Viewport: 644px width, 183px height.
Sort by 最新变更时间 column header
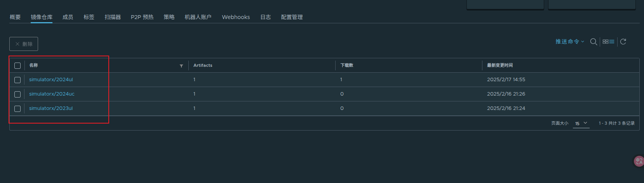[x=500, y=65]
